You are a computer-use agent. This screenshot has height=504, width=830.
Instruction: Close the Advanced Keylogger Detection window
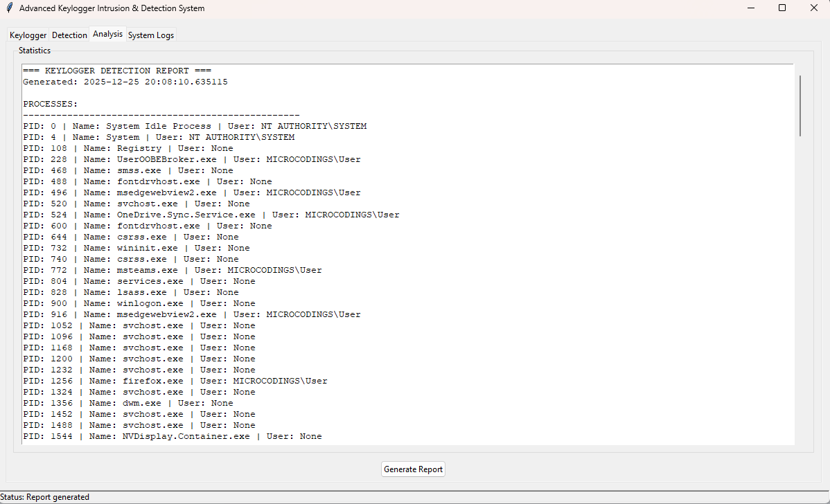point(813,8)
